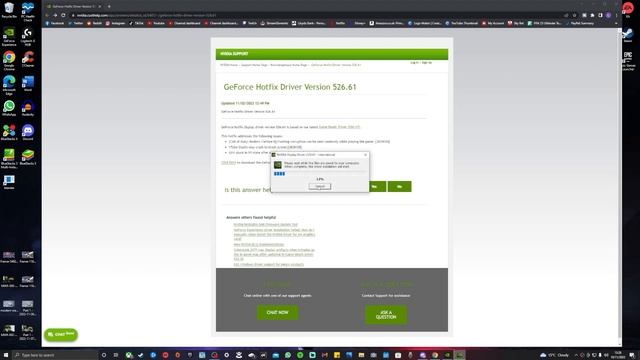Close the NVIDIA Display Driver dialog
The width and height of the screenshot is (640, 360).
[365, 155]
